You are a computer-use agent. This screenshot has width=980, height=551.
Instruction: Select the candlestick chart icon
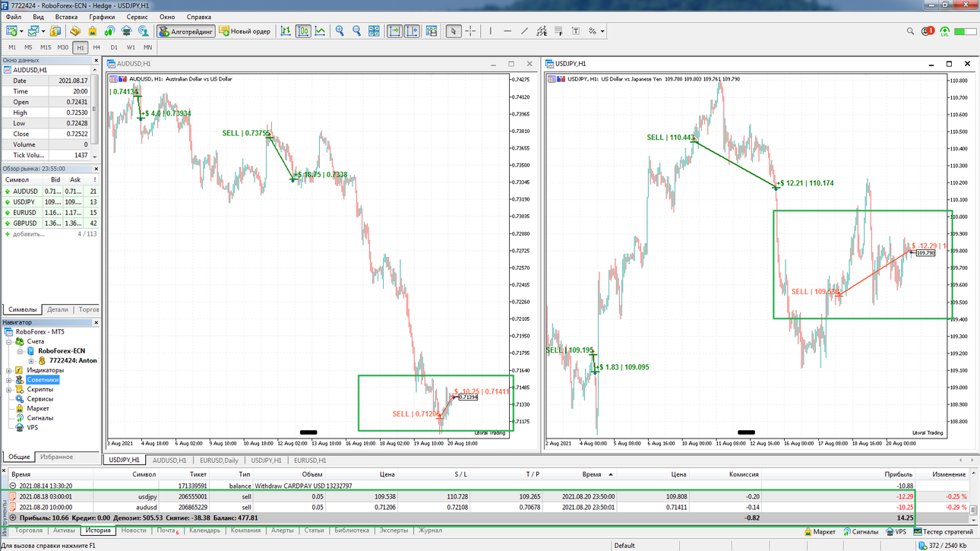pos(303,31)
